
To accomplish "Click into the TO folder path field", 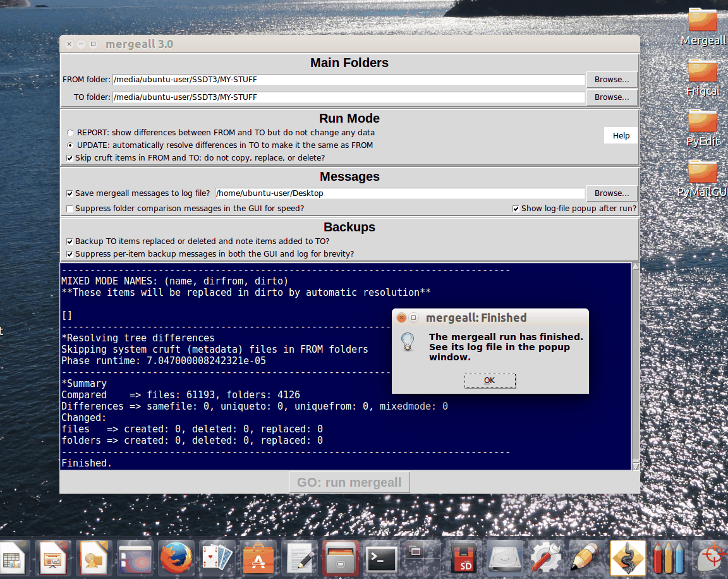I will pos(349,97).
